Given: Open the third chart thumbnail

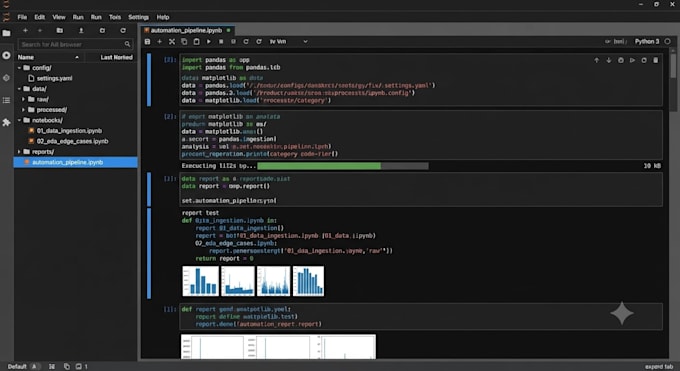Looking at the screenshot, I should click(x=273, y=281).
